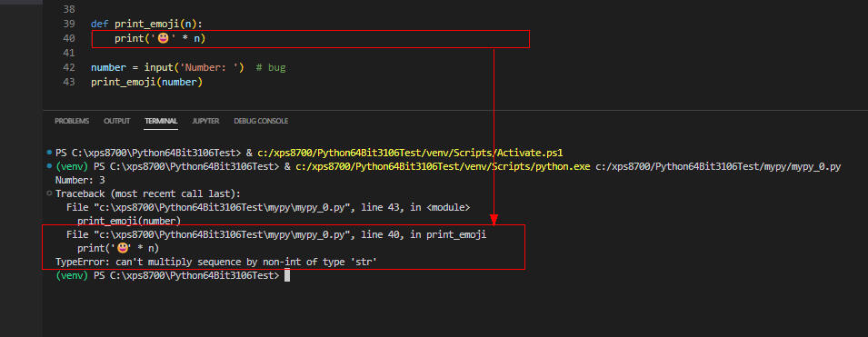868x337 pixels.
Task: Click the blue dot beside the python.exe command
Action: pos(50,165)
